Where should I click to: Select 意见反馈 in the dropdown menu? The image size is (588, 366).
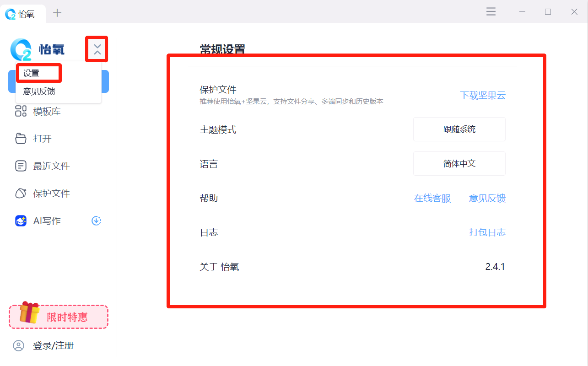39,91
